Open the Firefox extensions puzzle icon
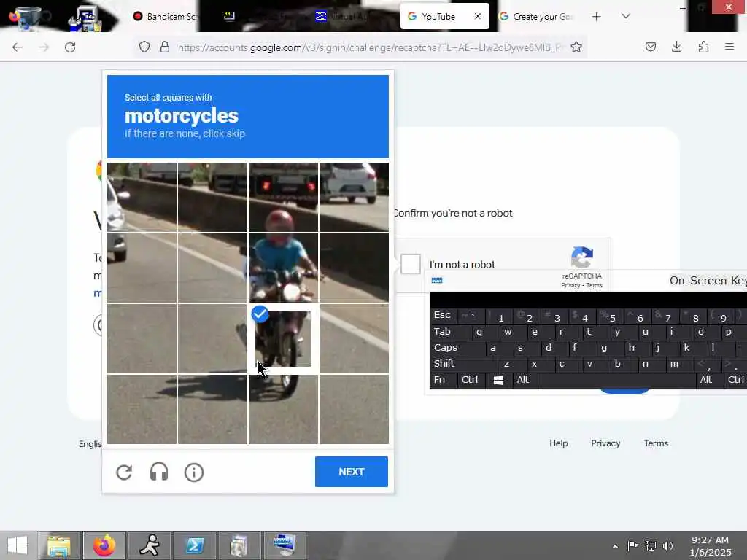Viewport: 747px width, 560px height. [703, 47]
